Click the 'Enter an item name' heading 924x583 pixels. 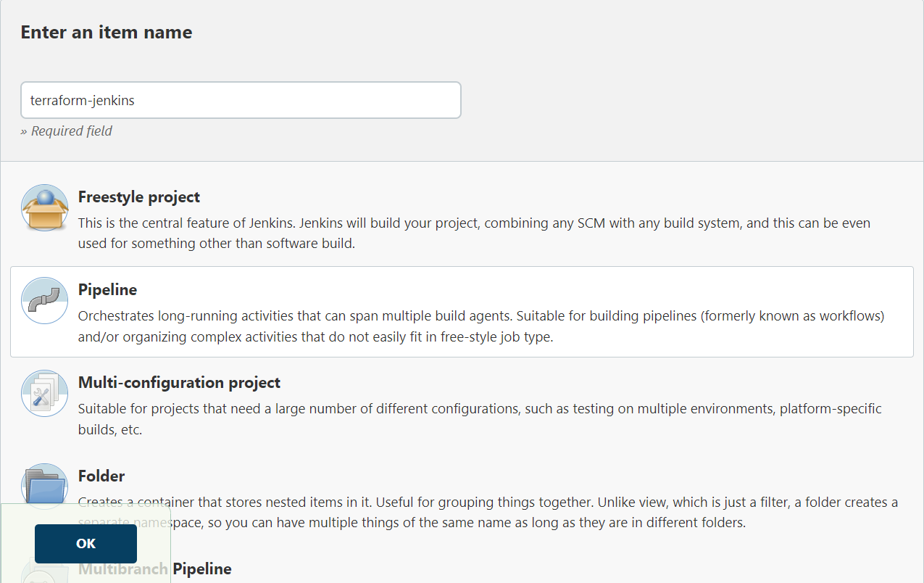(107, 33)
